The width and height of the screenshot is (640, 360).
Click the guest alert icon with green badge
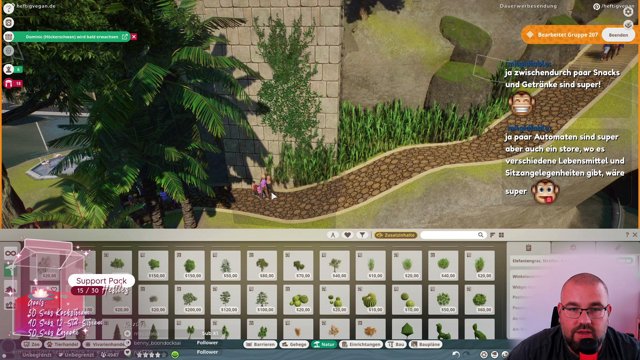pyautogui.click(x=9, y=69)
